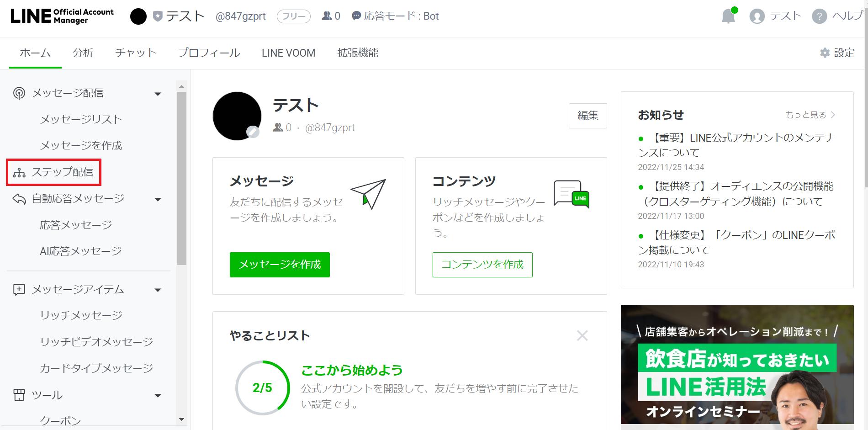Click the @847gzprt ID under profile name
The height and width of the screenshot is (430, 868).
click(x=330, y=127)
